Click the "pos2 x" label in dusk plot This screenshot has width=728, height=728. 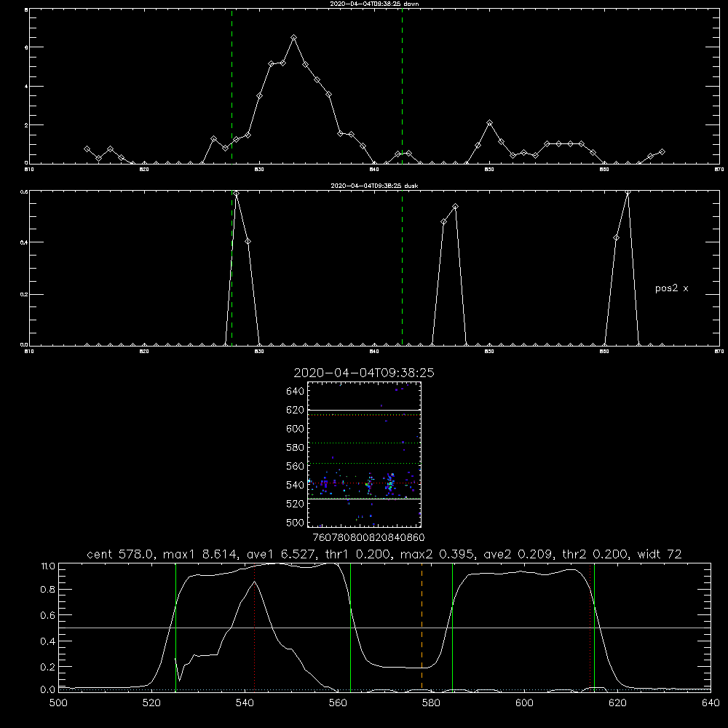(671, 288)
